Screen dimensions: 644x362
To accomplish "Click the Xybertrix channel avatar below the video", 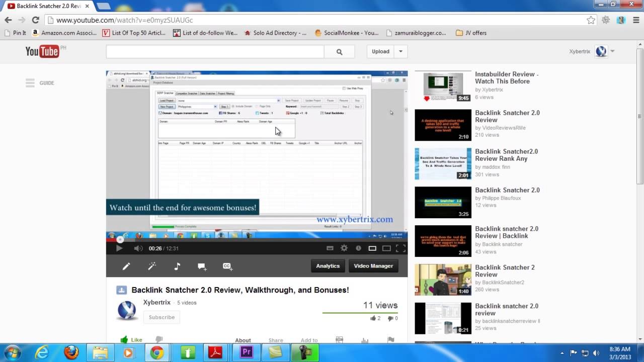I will tap(127, 310).
